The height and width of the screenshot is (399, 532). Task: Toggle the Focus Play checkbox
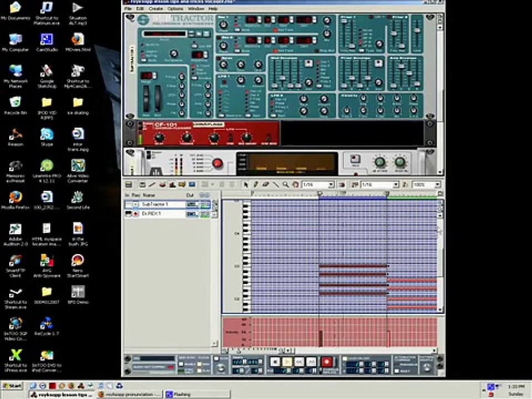[200, 371]
